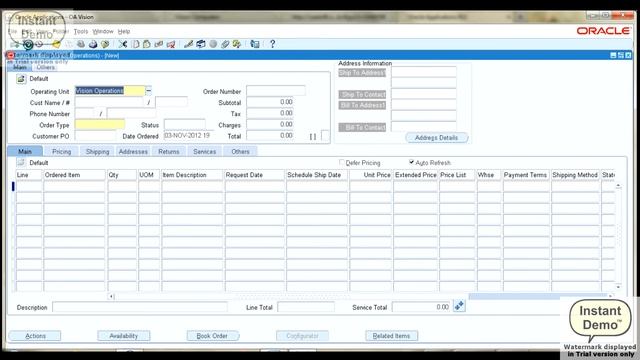The width and height of the screenshot is (640, 360).
Task: Switch to the Shipping lines tab
Action: [x=97, y=151]
